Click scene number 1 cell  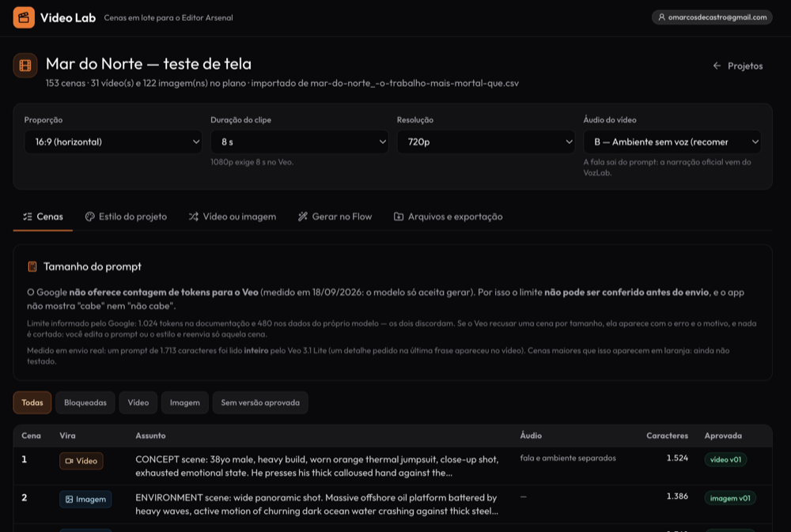[25, 459]
